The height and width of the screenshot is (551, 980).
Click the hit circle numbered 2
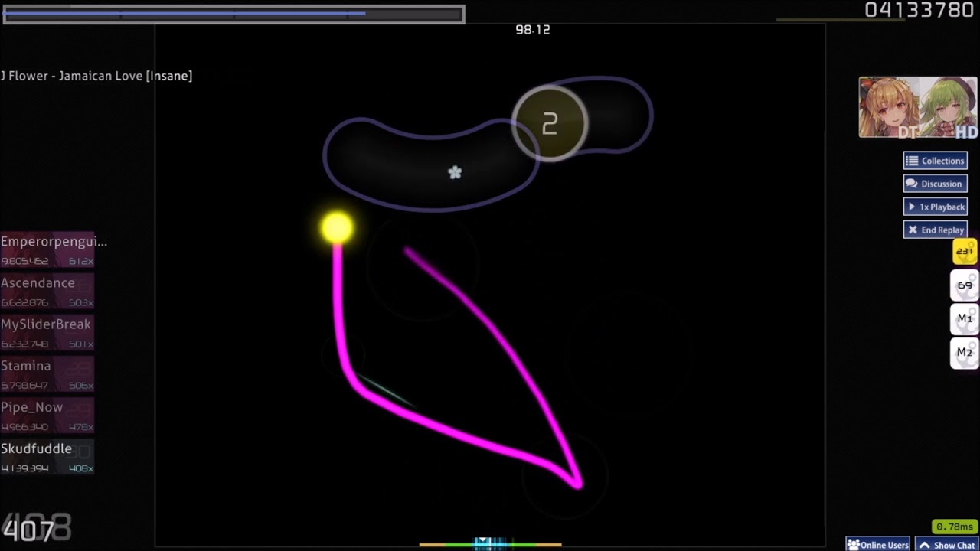[550, 123]
